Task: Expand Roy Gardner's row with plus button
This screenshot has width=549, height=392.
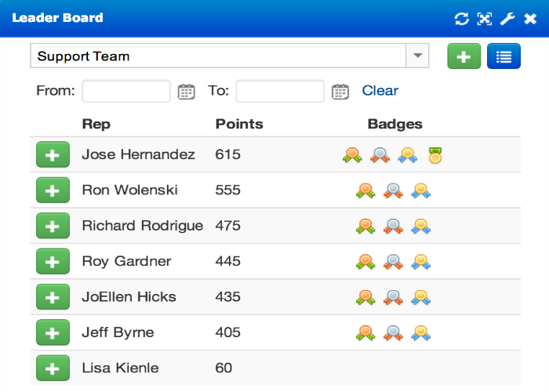Action: [x=53, y=261]
